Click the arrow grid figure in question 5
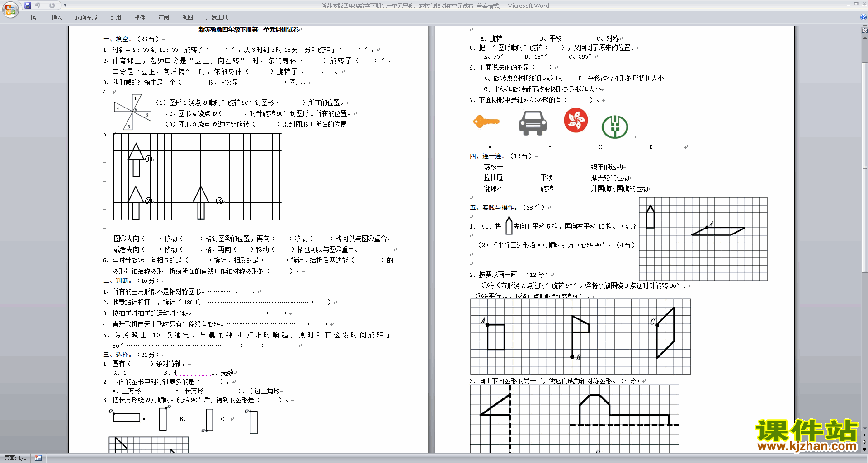 click(x=197, y=177)
